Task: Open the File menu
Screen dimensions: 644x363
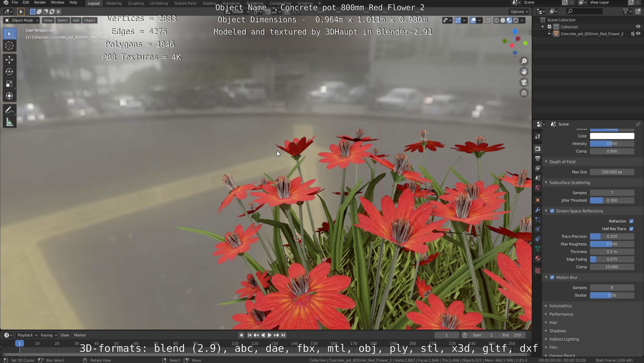Action: pyautogui.click(x=15, y=3)
